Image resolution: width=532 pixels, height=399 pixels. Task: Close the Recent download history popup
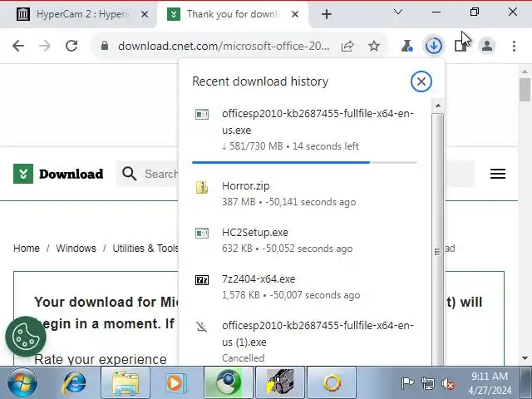[421, 81]
